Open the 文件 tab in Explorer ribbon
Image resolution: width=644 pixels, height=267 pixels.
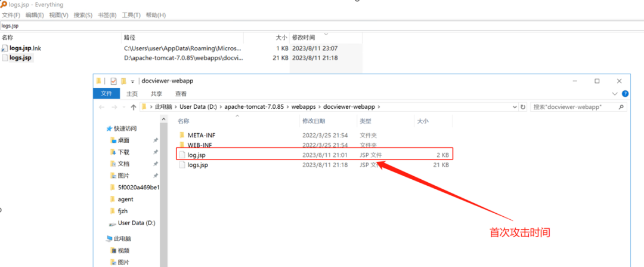coord(106,94)
